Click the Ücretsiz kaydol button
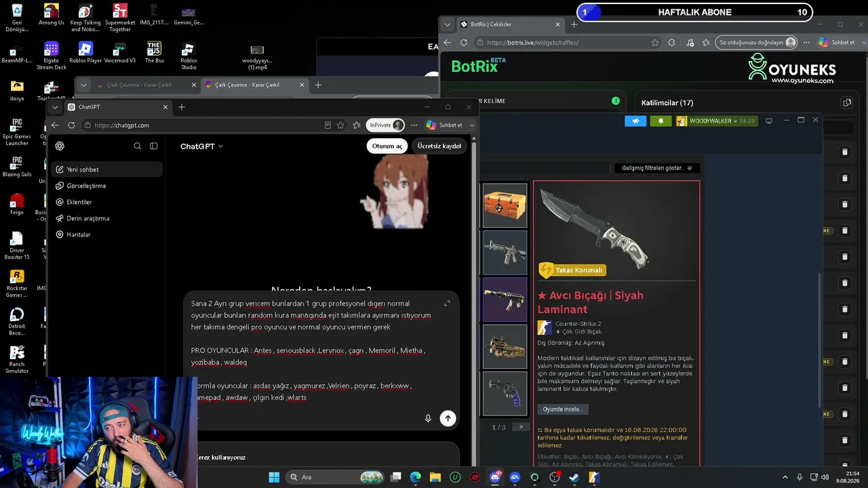 [439, 146]
